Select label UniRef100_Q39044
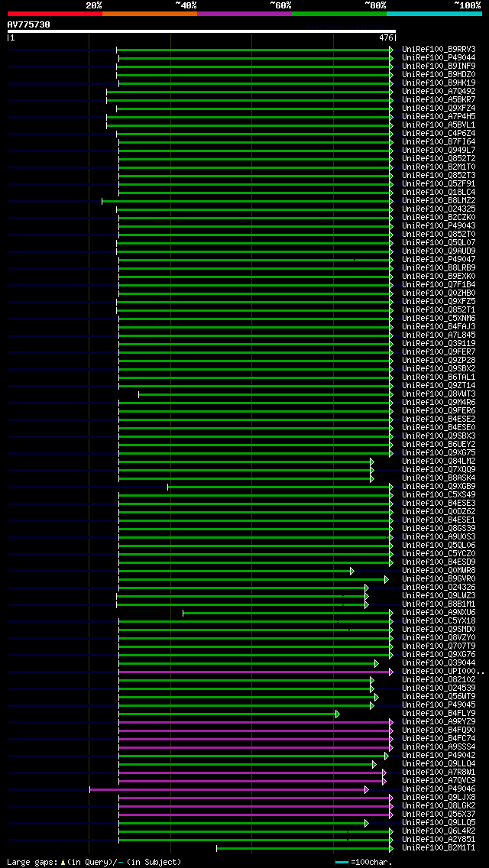Viewport: 489px width, 868px height. click(x=439, y=663)
